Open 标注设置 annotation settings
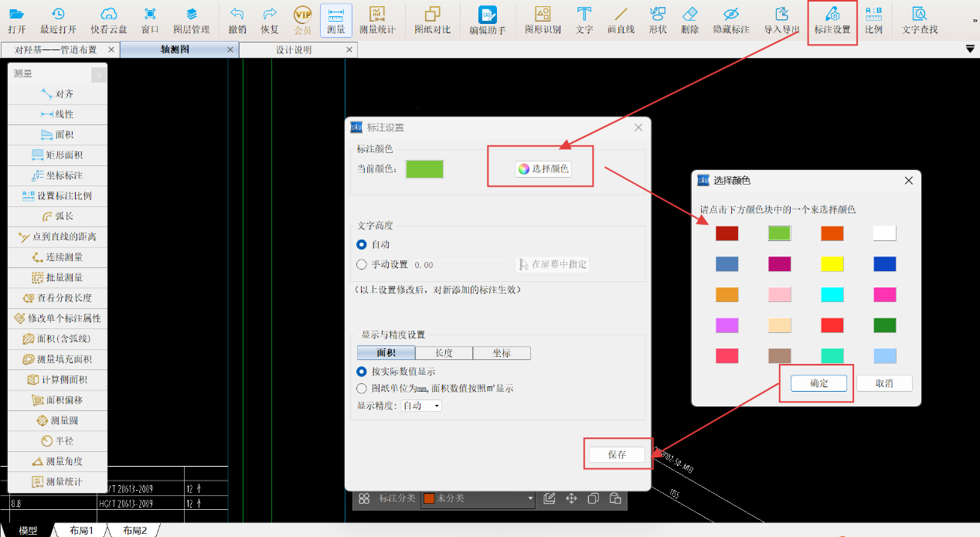The height and width of the screenshot is (537, 980). tap(832, 22)
